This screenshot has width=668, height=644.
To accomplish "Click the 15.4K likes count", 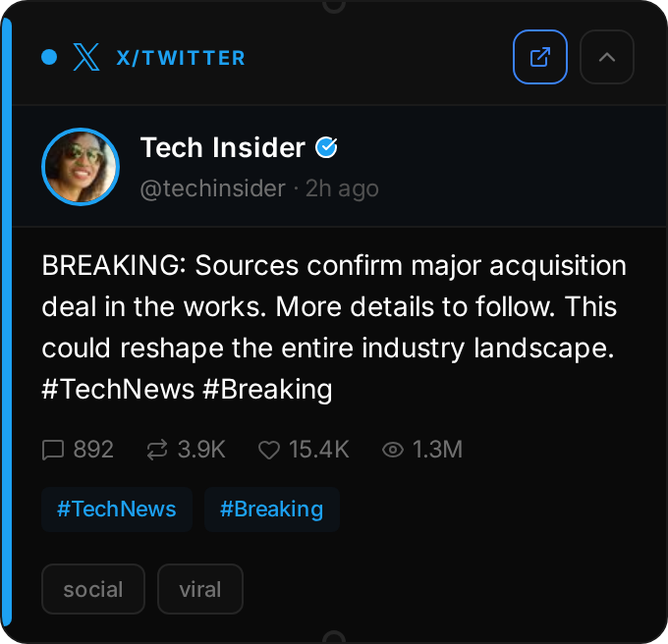I will [319, 451].
